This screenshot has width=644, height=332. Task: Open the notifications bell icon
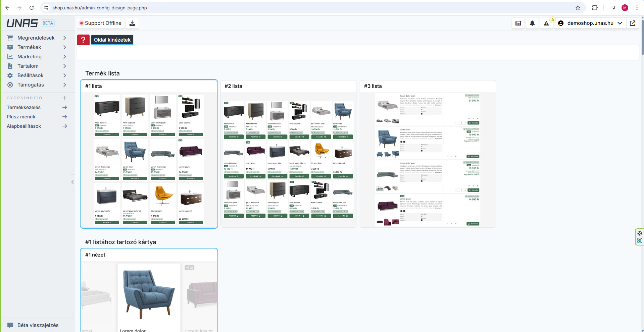(532, 23)
